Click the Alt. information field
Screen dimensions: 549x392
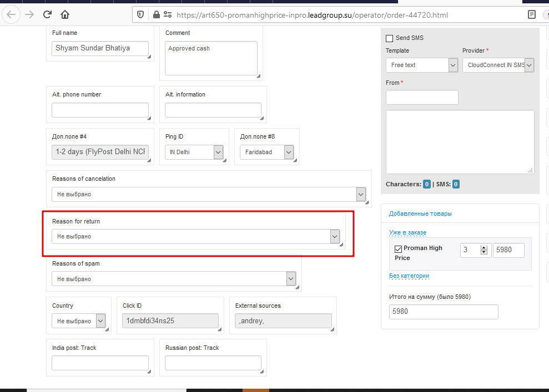[x=213, y=110]
